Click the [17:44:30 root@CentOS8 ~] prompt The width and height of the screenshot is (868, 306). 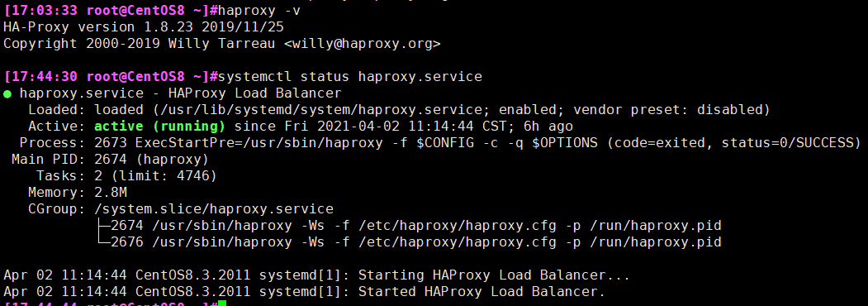(x=107, y=76)
